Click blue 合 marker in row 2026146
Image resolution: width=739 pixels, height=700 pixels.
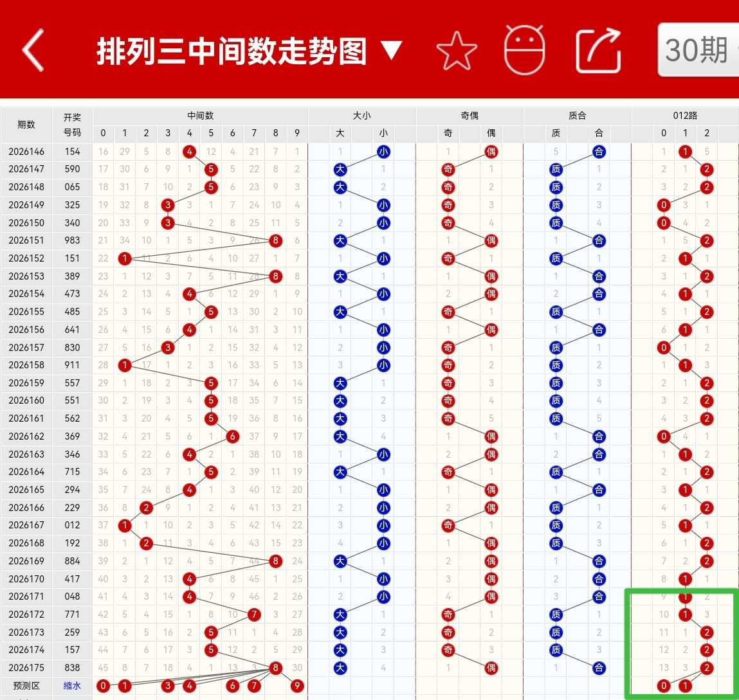[599, 152]
